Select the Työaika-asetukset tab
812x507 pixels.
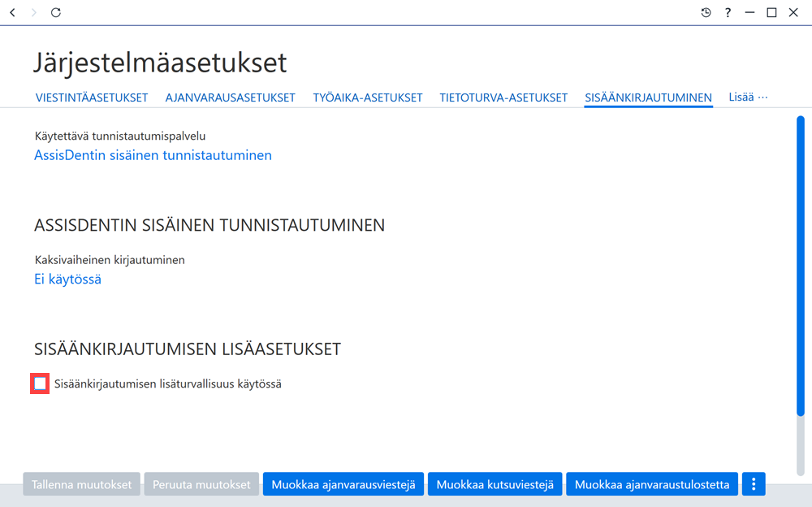click(x=368, y=97)
